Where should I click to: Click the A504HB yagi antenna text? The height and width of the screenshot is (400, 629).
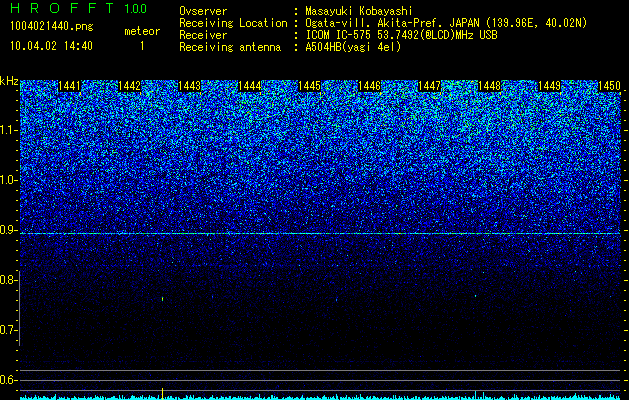[353, 47]
